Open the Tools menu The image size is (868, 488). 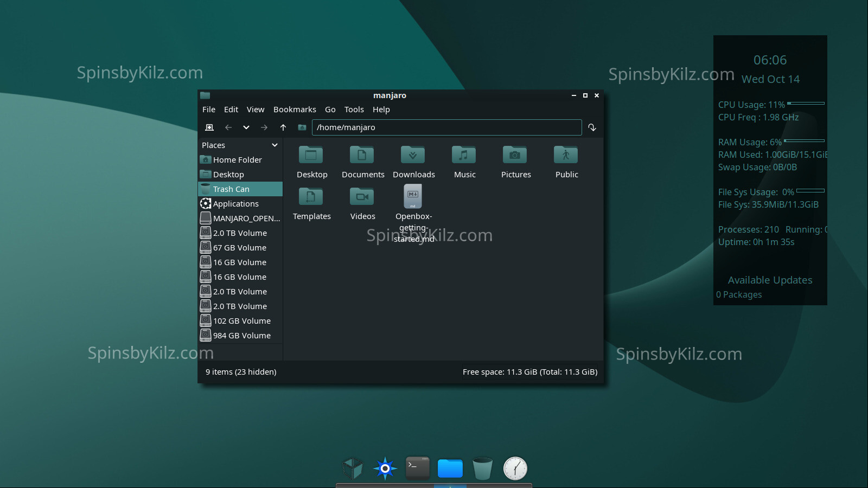click(x=354, y=110)
